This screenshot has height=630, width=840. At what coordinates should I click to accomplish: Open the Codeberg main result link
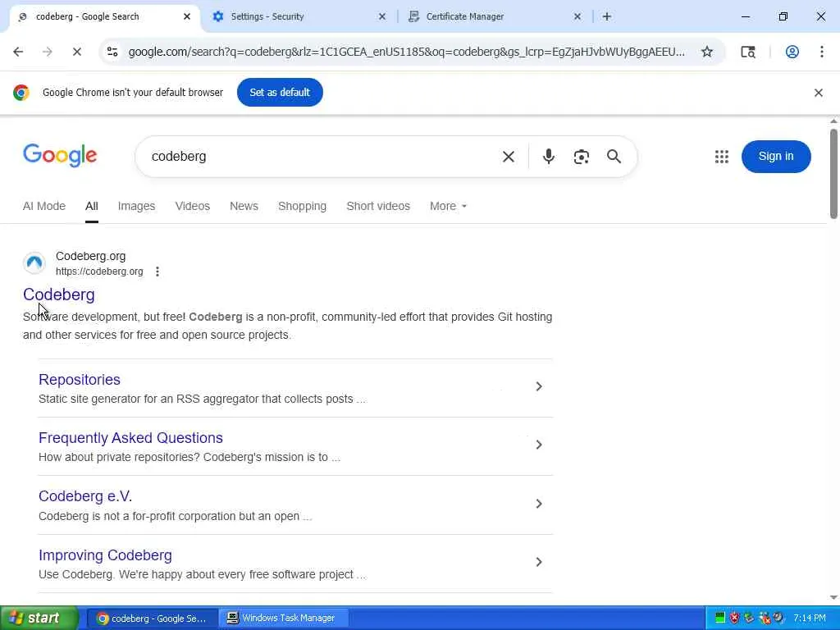point(59,294)
